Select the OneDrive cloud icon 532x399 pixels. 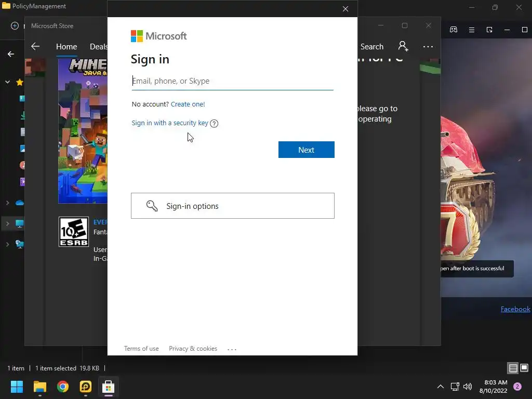pos(20,203)
